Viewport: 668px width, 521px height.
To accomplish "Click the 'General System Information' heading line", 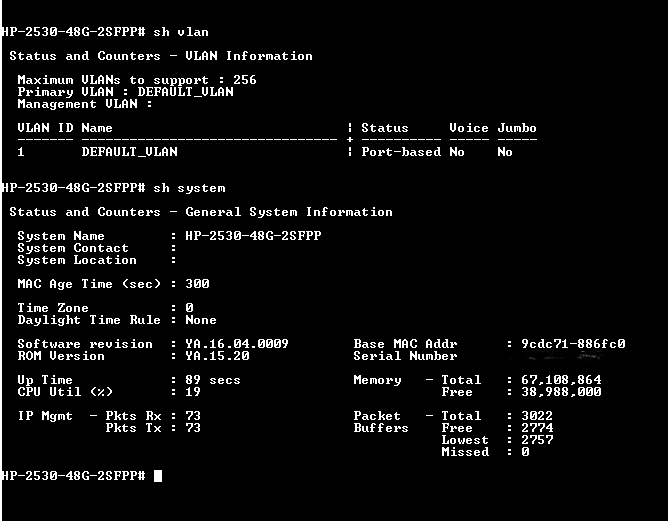I will tap(201, 212).
